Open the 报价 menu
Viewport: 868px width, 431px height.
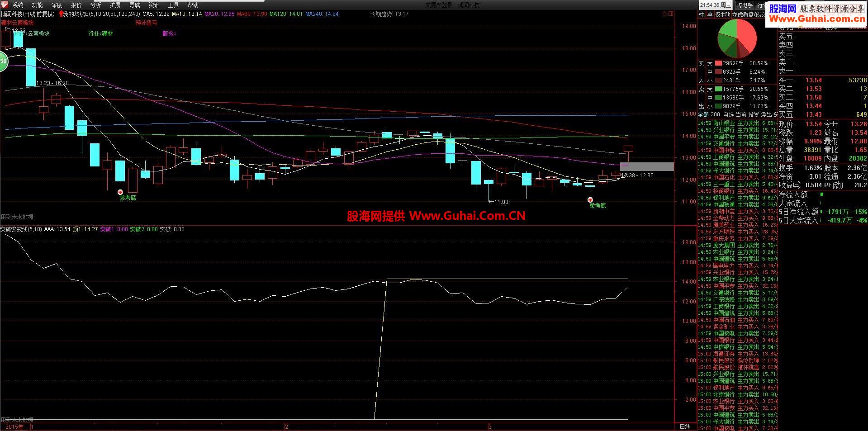(76, 5)
